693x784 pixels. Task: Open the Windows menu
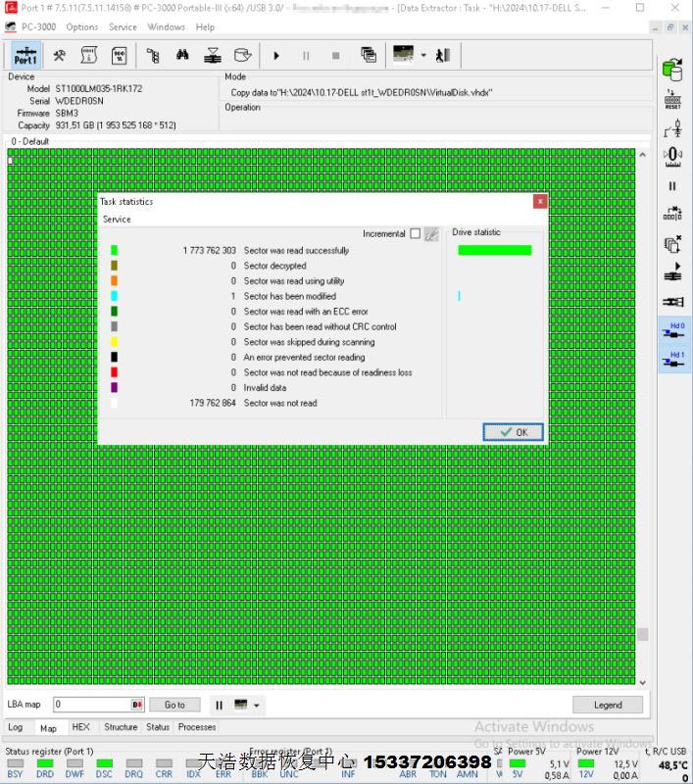tap(166, 26)
